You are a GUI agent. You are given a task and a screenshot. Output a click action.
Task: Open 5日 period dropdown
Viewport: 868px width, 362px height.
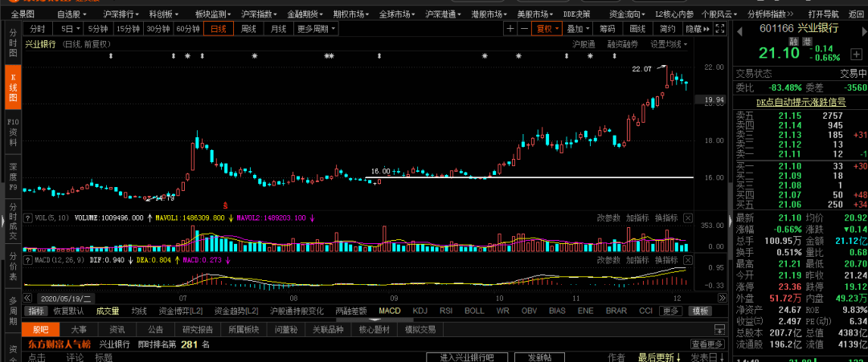tap(70, 29)
